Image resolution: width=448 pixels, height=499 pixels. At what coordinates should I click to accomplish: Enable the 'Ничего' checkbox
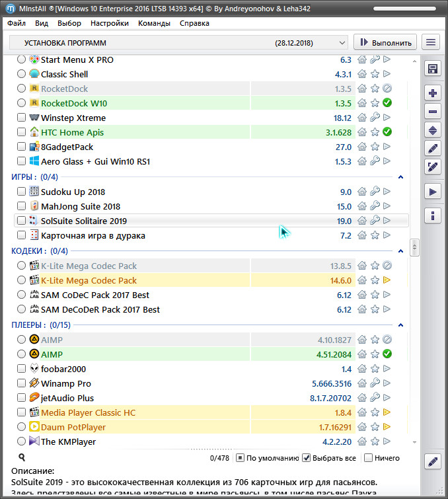(x=369, y=458)
